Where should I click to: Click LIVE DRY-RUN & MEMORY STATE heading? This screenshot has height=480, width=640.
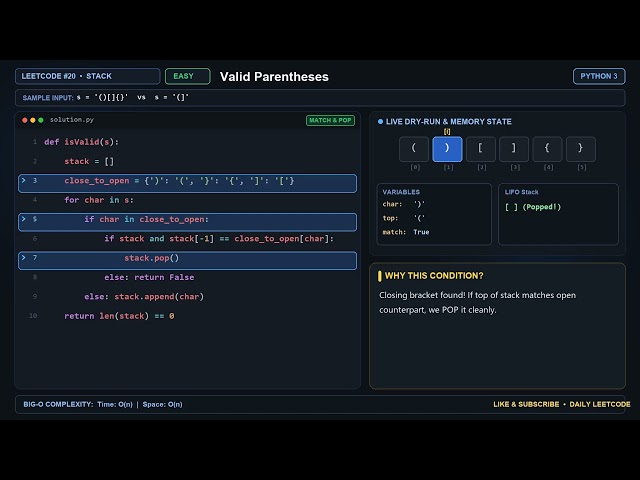[449, 122]
